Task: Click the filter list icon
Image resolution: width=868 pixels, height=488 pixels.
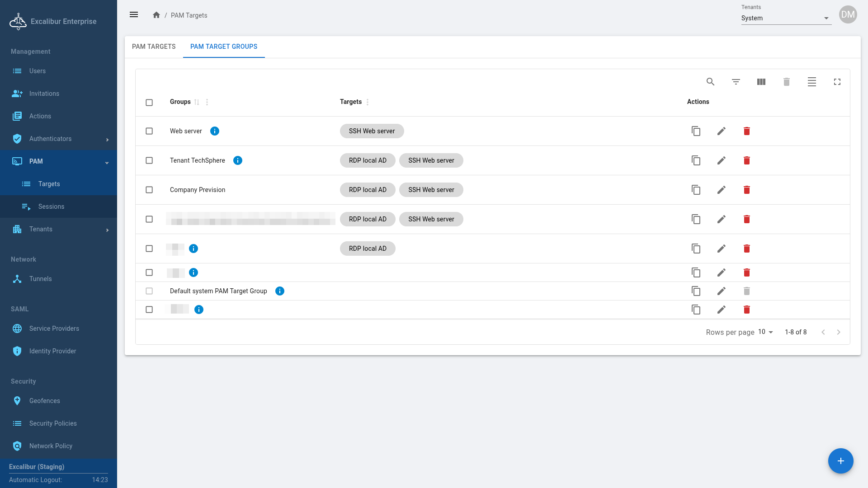Action: pos(736,82)
